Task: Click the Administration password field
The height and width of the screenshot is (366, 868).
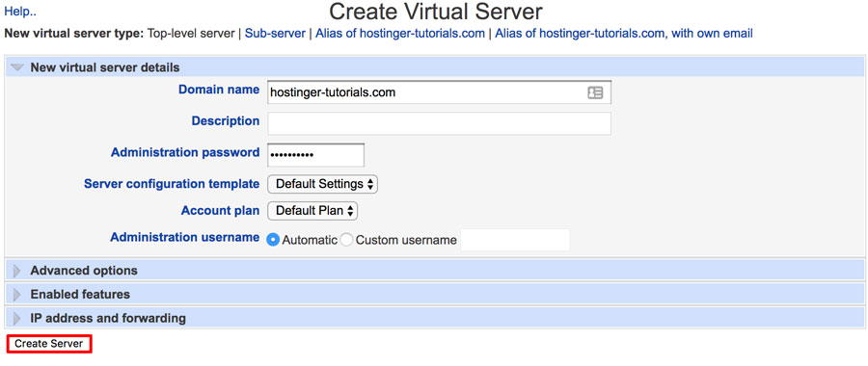Action: [x=315, y=155]
